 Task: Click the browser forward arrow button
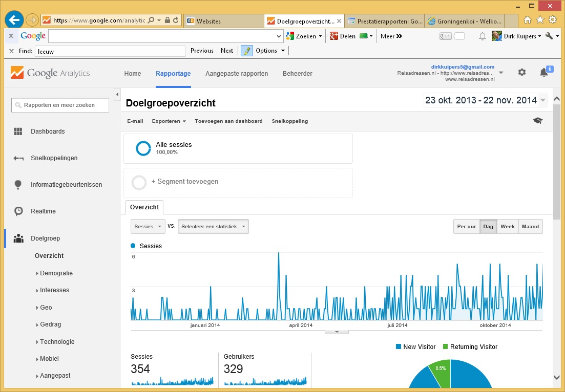(32, 20)
